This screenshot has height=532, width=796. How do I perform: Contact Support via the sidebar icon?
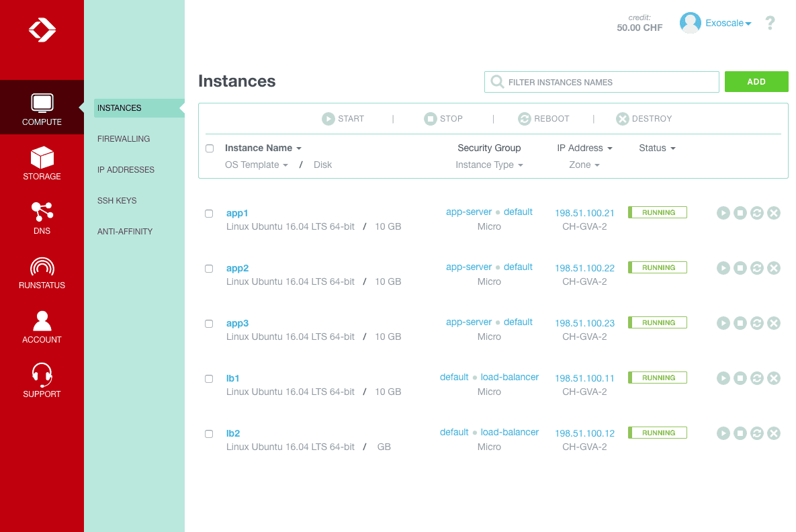[x=42, y=381]
